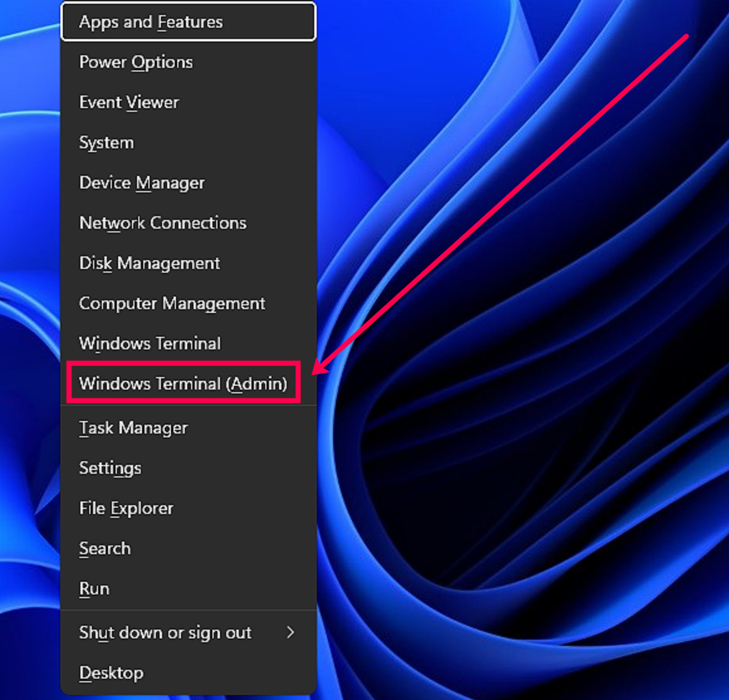Open Disk Management

(x=149, y=263)
